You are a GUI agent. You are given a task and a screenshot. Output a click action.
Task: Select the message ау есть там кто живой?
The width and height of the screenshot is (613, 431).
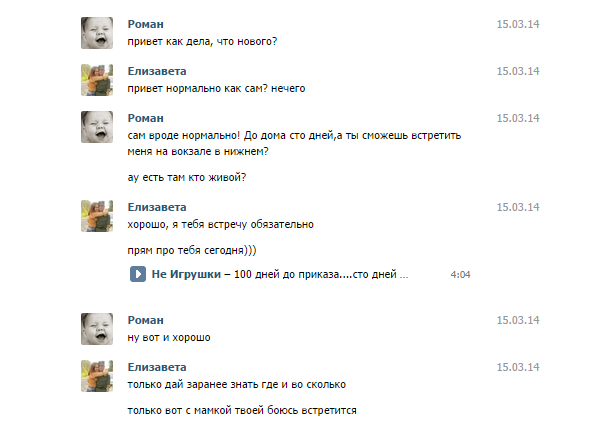pyautogui.click(x=187, y=178)
